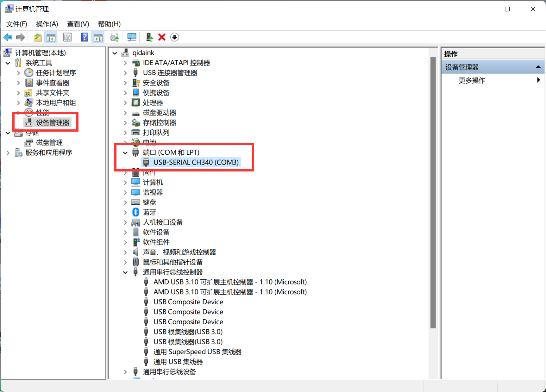The width and height of the screenshot is (546, 392).
Task: Expand the 蓝牙 device category
Action: (125, 212)
